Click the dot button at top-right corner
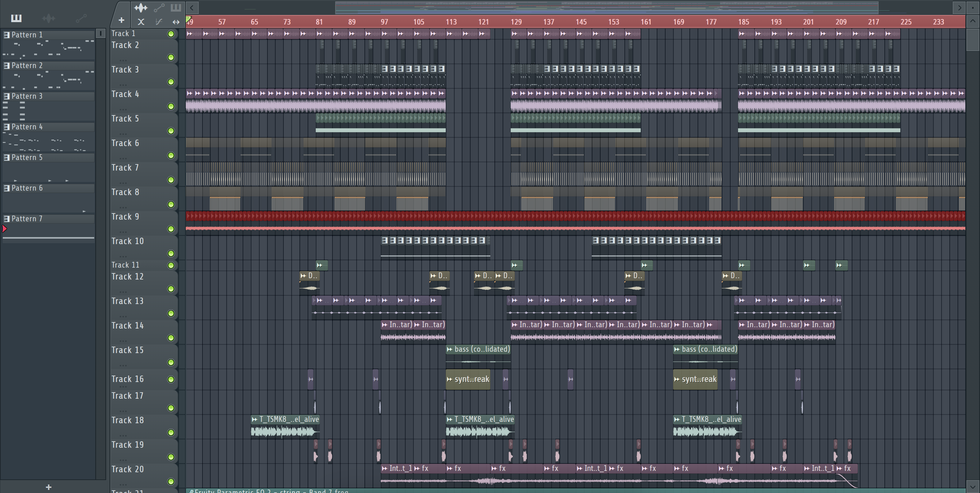This screenshot has width=980, height=493. (973, 7)
